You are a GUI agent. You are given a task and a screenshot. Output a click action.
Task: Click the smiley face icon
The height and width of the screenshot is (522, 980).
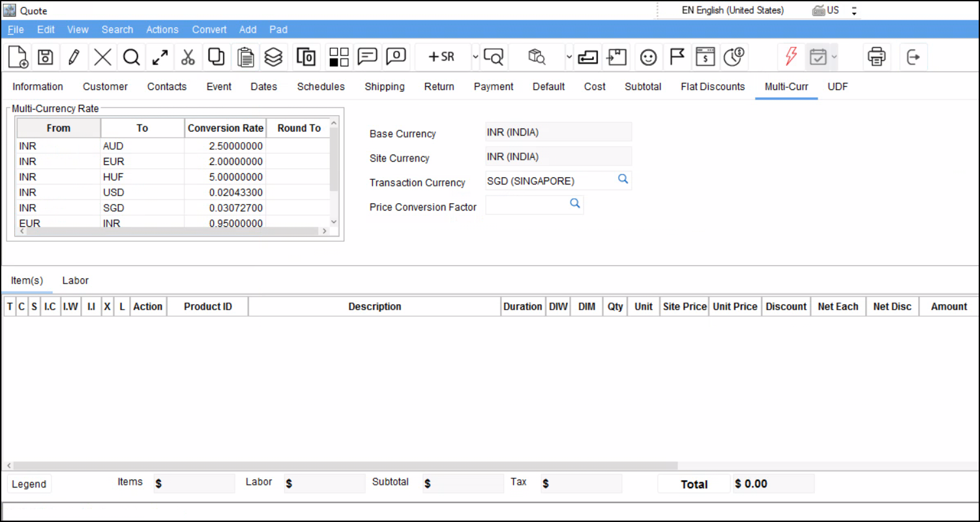click(647, 57)
